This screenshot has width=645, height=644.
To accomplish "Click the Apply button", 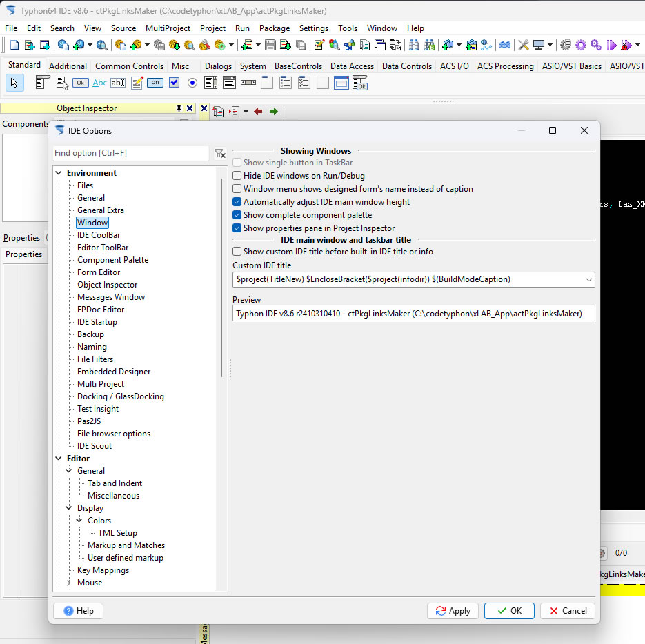I will 453,611.
